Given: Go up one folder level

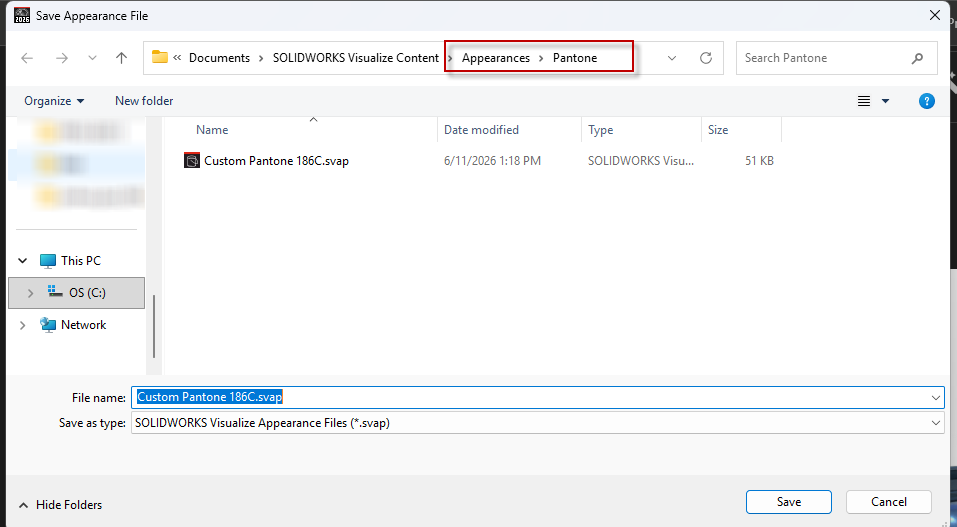Looking at the screenshot, I should pyautogui.click(x=121, y=58).
